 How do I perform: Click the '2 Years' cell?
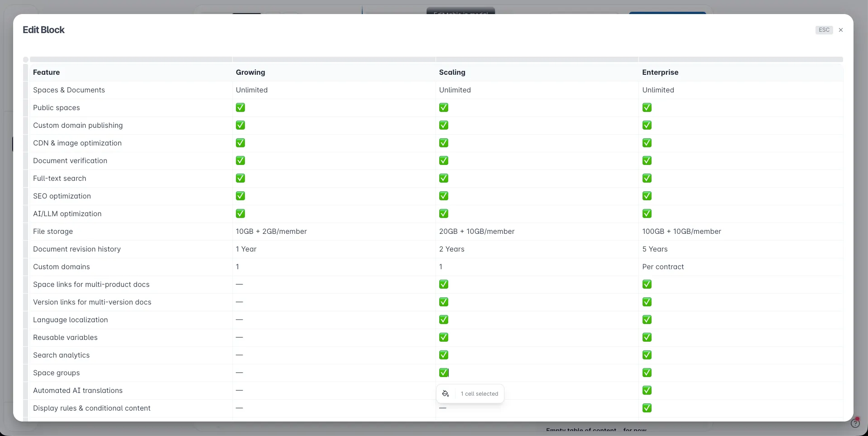pos(537,249)
